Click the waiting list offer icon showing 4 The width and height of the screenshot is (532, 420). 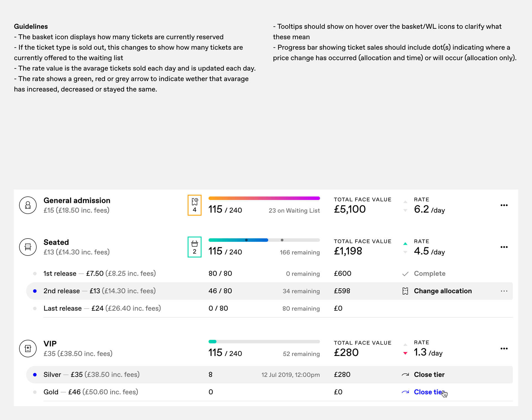point(195,205)
